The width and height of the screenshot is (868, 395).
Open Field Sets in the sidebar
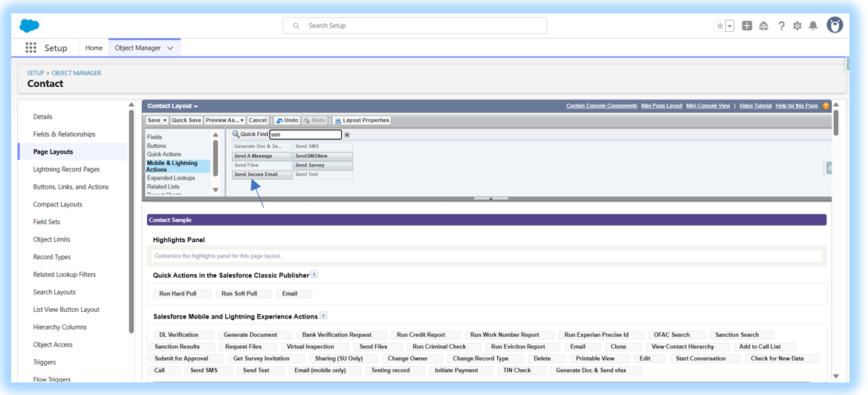(47, 222)
